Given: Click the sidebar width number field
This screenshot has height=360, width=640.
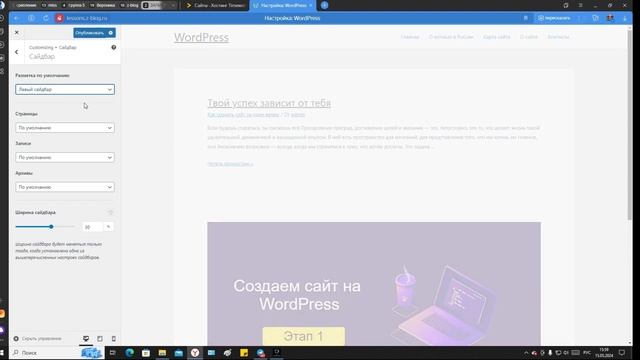Looking at the screenshot, I should tap(92, 227).
